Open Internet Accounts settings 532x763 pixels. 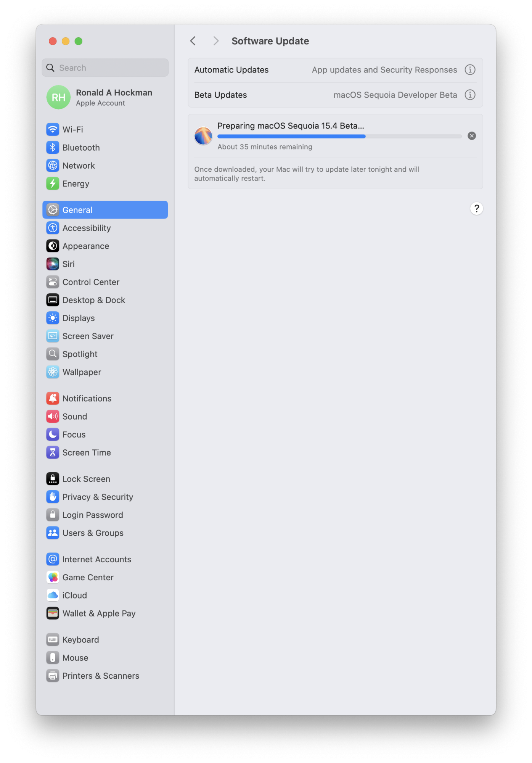[x=105, y=559]
